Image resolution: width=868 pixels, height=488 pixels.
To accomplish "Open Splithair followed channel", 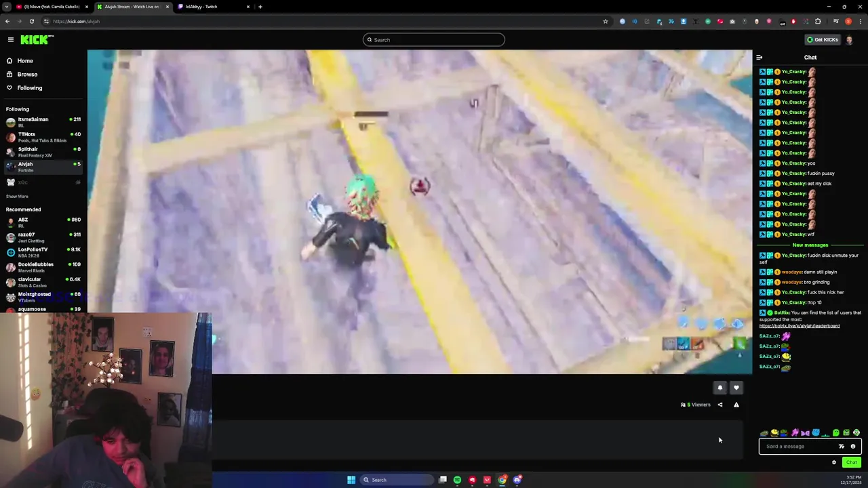I will pos(43,152).
